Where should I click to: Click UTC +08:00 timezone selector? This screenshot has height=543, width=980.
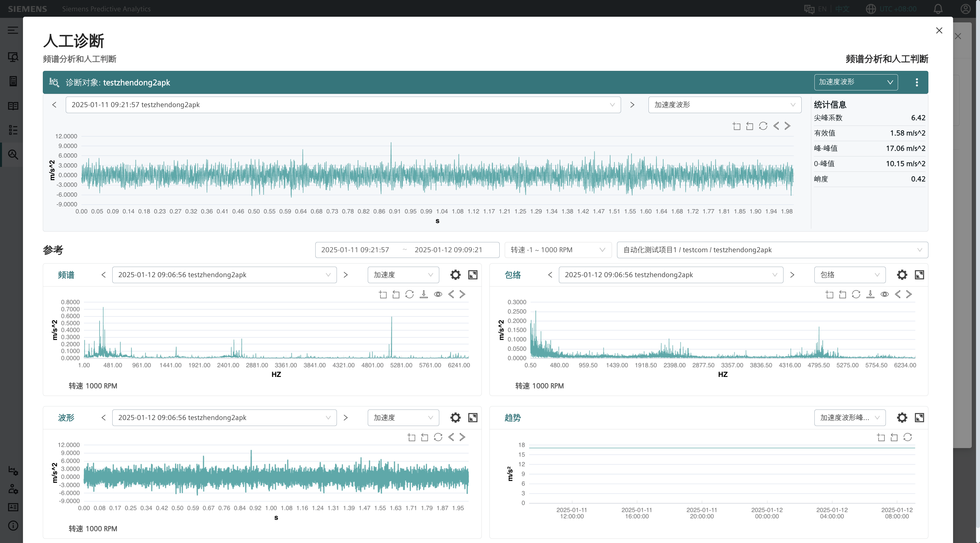point(891,9)
